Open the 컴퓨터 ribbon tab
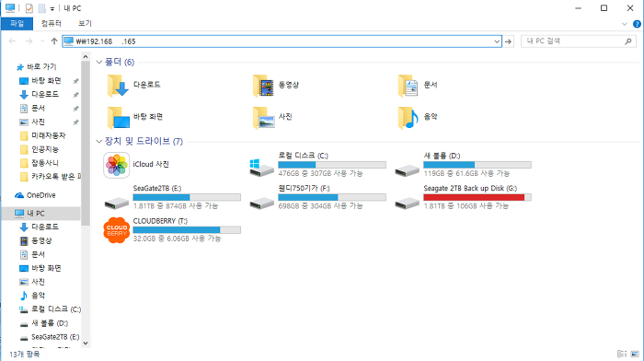 pyautogui.click(x=51, y=24)
